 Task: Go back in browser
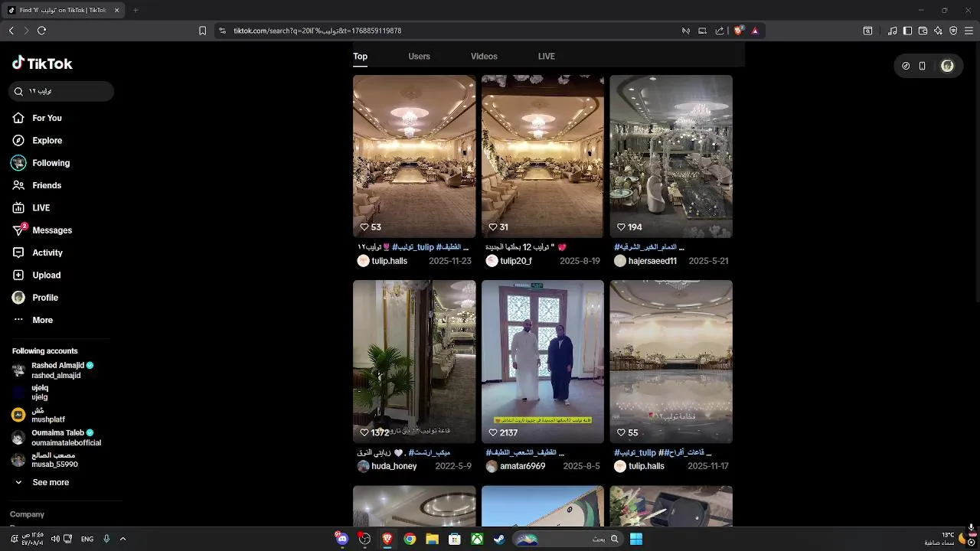pyautogui.click(x=11, y=31)
